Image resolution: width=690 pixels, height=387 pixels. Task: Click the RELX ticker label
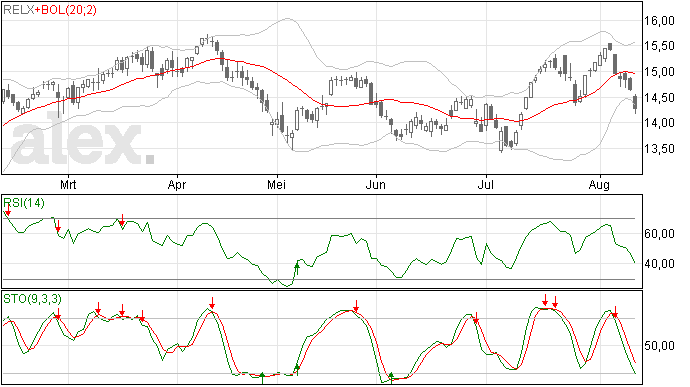(19, 10)
